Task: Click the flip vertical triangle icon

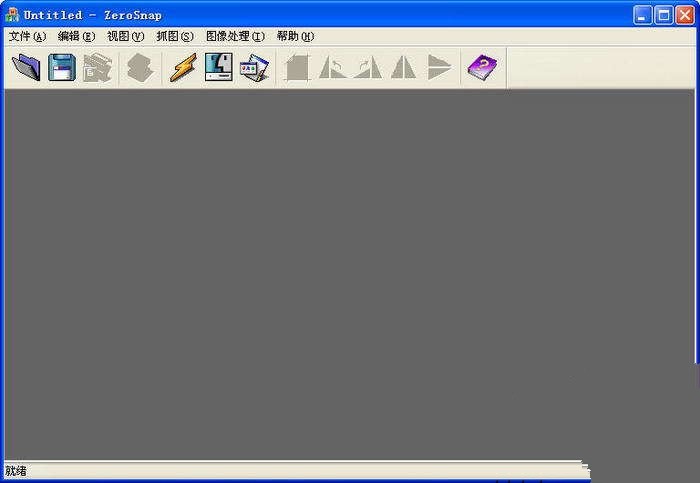Action: pos(439,67)
